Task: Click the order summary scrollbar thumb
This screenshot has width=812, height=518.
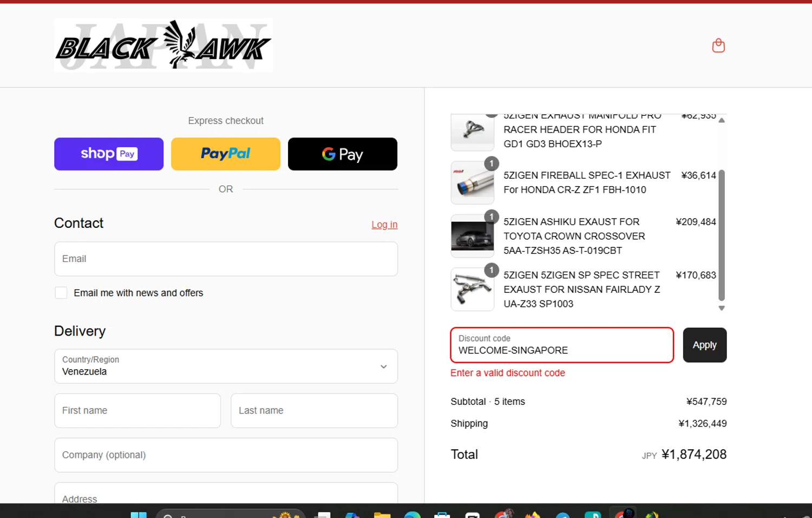Action: (722, 235)
